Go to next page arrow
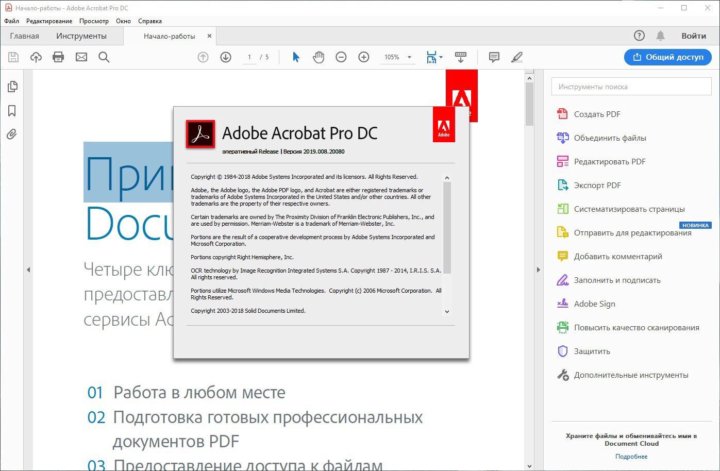 coord(225,57)
